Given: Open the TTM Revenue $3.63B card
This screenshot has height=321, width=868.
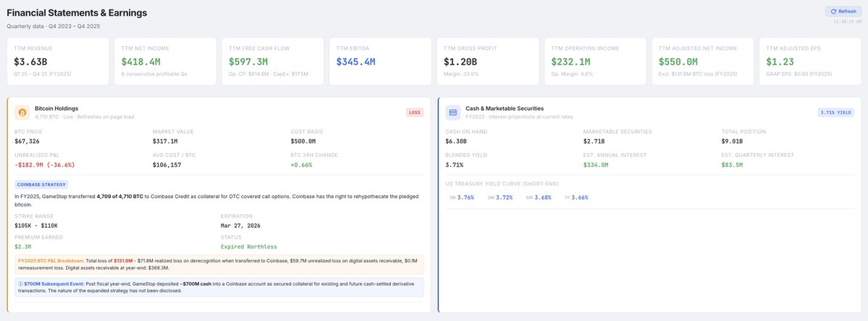Looking at the screenshot, I should click(x=58, y=61).
